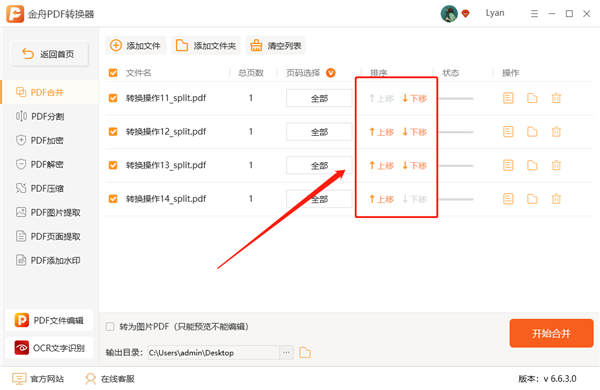Launch OCR文字识别 tool
The height and width of the screenshot is (390, 600).
49,348
